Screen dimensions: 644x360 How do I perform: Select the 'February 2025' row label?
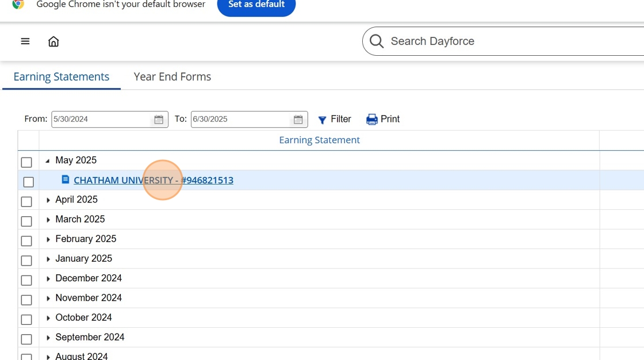(x=86, y=239)
